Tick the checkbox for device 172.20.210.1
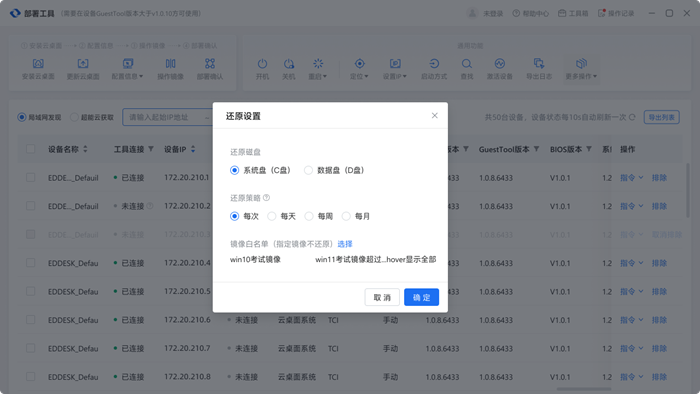The height and width of the screenshot is (394, 700). [x=30, y=178]
